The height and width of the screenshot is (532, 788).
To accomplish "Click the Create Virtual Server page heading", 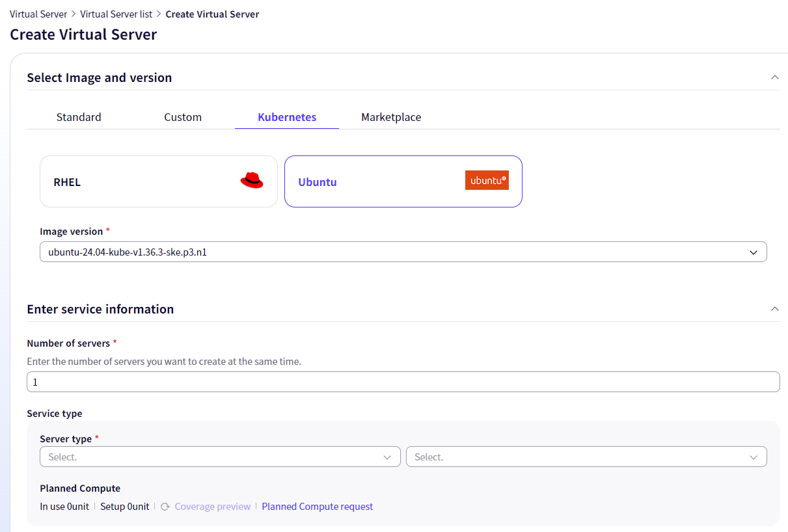I will pos(83,34).
